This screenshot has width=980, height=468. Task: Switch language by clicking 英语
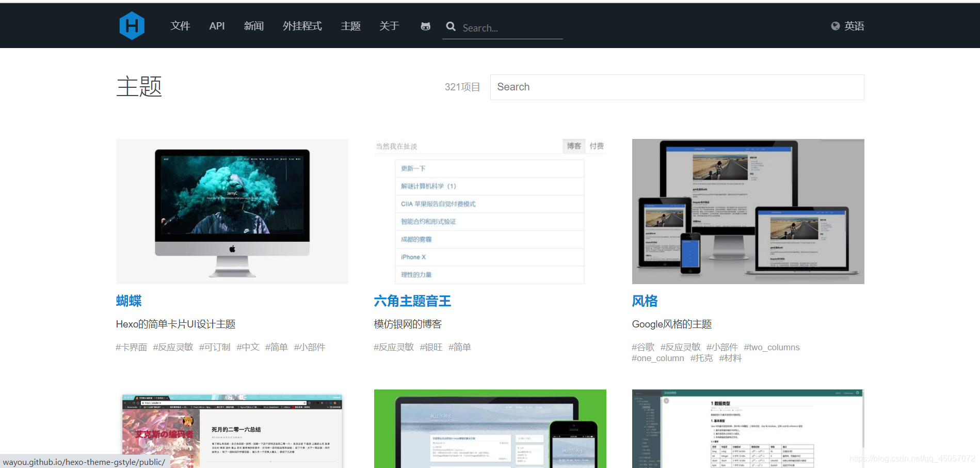click(853, 26)
